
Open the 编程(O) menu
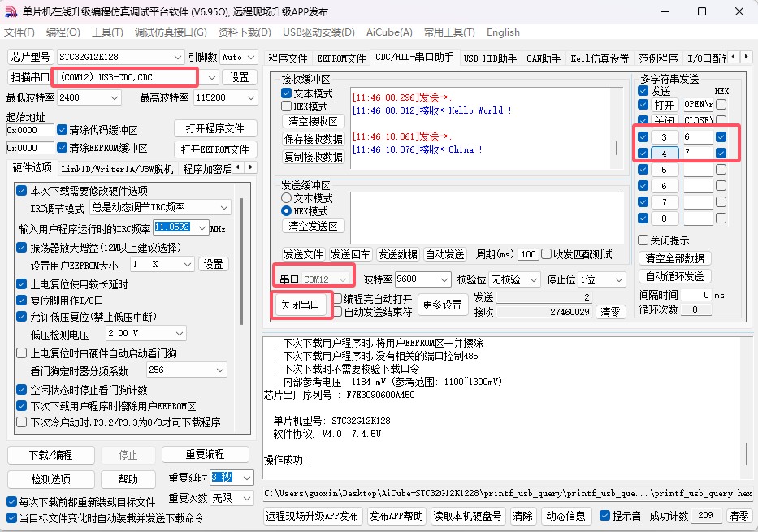pyautogui.click(x=63, y=32)
